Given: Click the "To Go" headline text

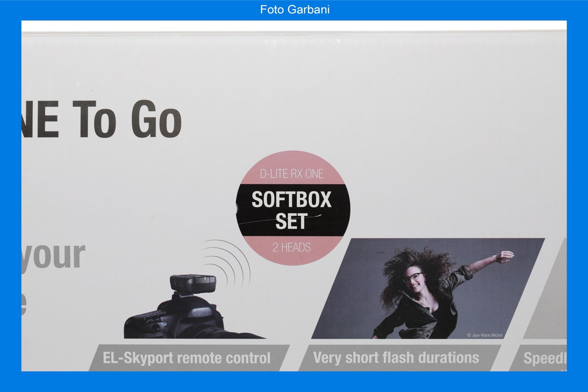Looking at the screenshot, I should pos(127,119).
